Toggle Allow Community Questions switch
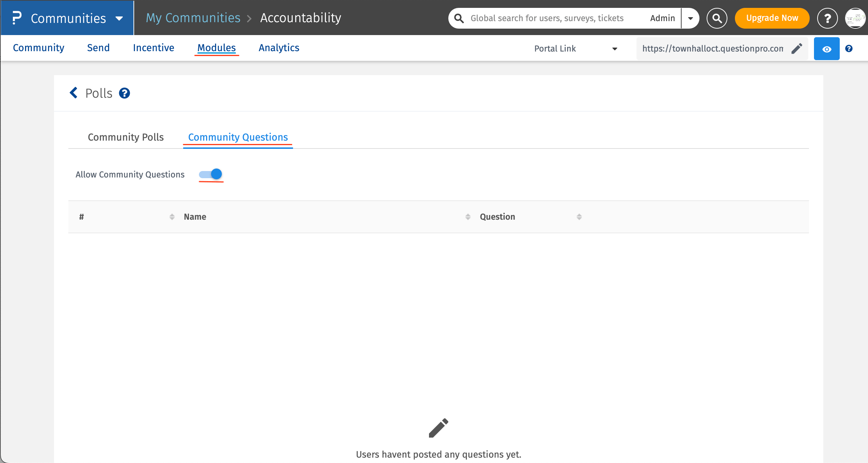 coord(211,174)
